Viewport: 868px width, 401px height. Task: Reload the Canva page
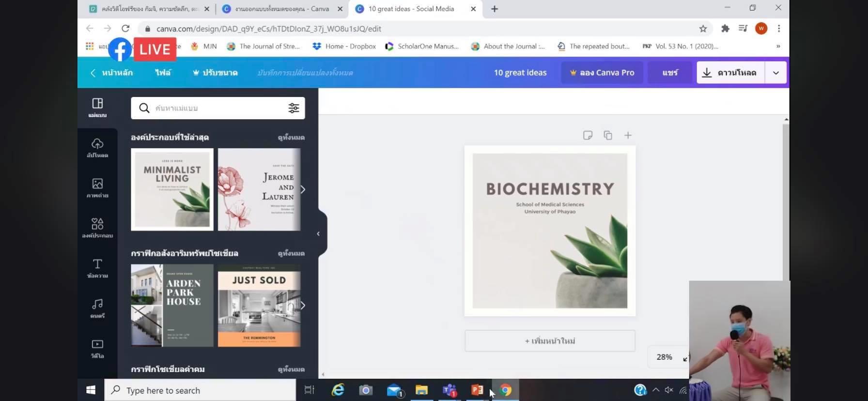125,29
